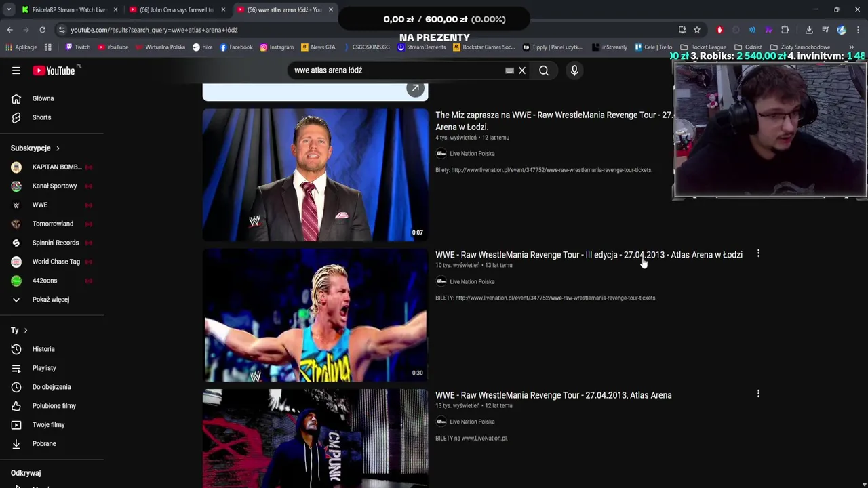Play The Miz video thumbnail
This screenshot has width=868, height=488.
(x=315, y=175)
